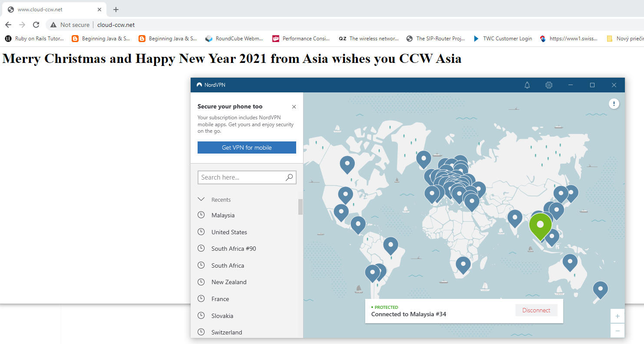Click the Chrome address bar URL
644x344 pixels.
116,25
